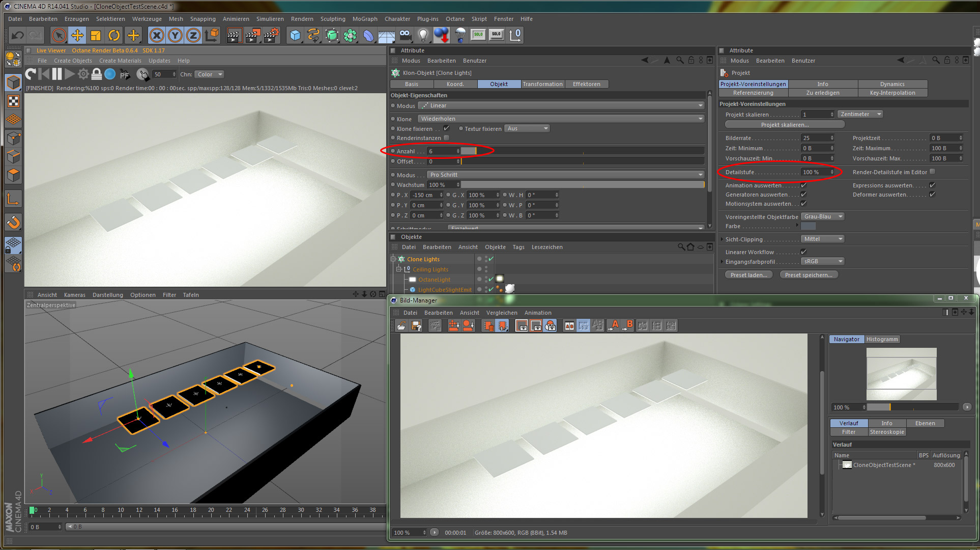Adjust the Wachstum percentage slider

(x=582, y=185)
